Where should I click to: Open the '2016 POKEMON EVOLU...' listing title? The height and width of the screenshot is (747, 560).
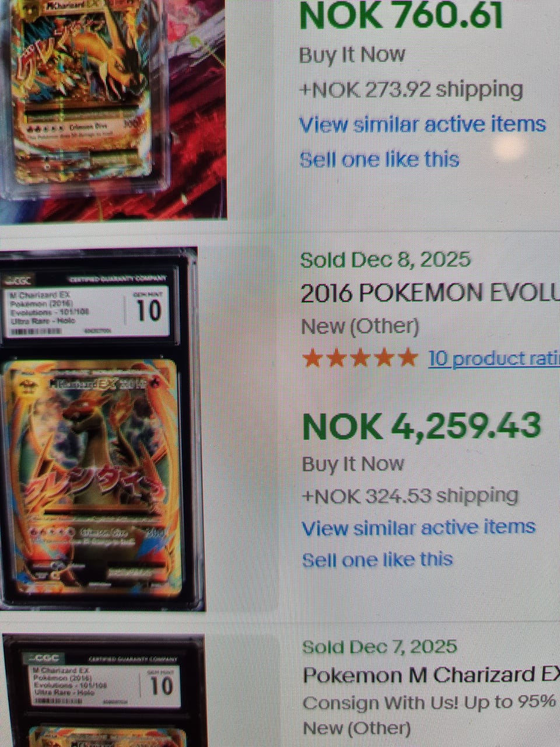[430, 294]
